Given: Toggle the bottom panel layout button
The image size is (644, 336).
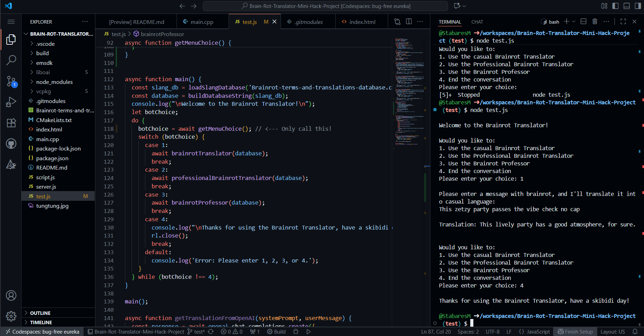Looking at the screenshot, I should tap(627, 6).
